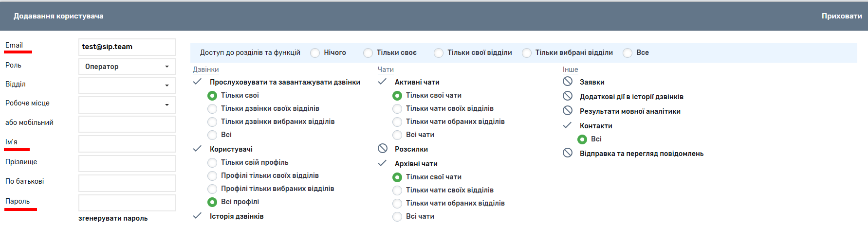Click the checkmark icon next to Архівні чати
Viewport: 868px width, 225px height.
point(382,163)
